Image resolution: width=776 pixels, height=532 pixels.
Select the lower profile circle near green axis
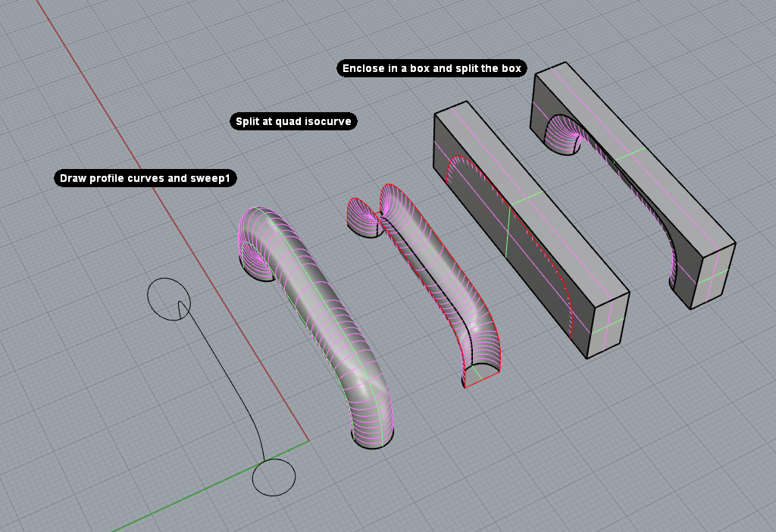coord(274,477)
